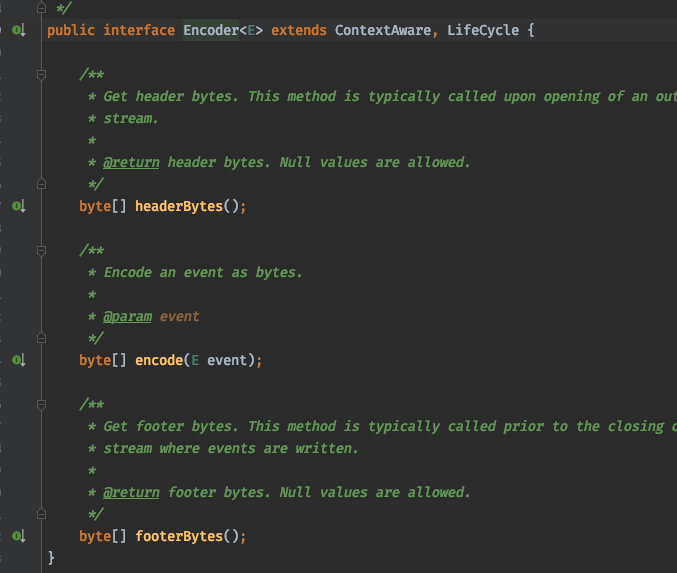
Task: Collapse the Javadoc starting above 'Get header bytes'
Action: click(41, 75)
